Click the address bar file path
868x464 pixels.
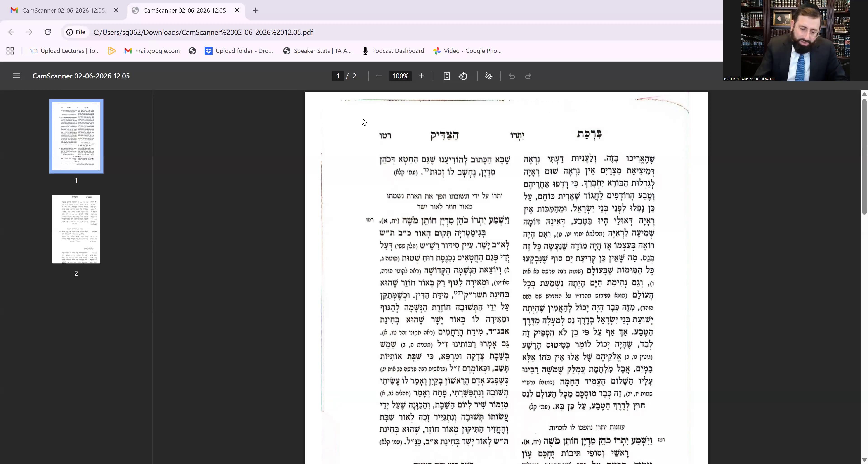coord(203,32)
